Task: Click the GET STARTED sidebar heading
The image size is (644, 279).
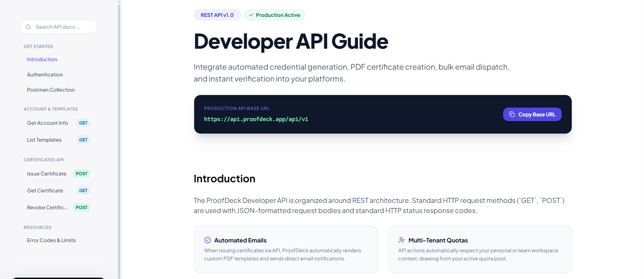Action: [x=38, y=47]
